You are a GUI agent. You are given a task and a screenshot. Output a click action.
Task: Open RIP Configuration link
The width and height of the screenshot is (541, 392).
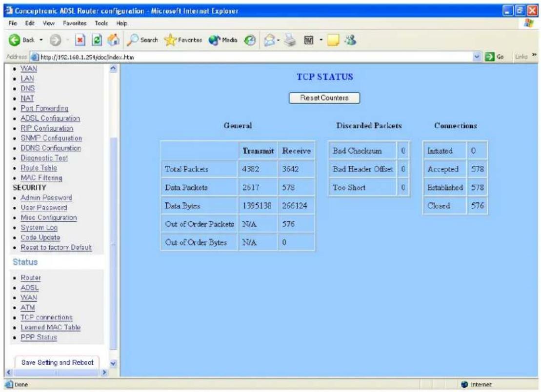pyautogui.click(x=47, y=128)
